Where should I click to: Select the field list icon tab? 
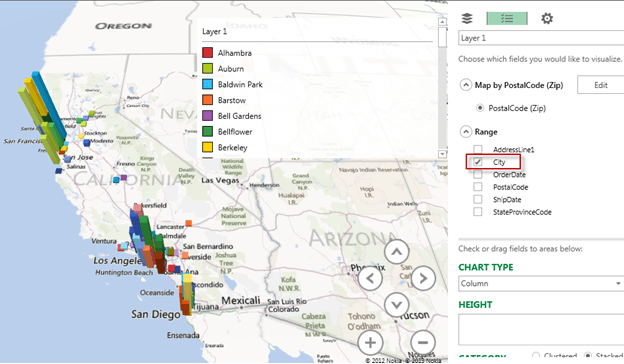(x=507, y=18)
